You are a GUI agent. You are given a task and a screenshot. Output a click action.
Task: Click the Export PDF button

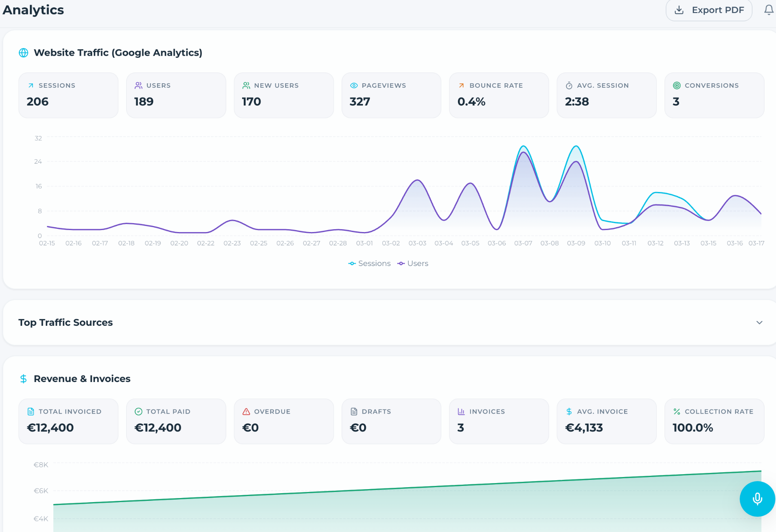[x=709, y=10]
